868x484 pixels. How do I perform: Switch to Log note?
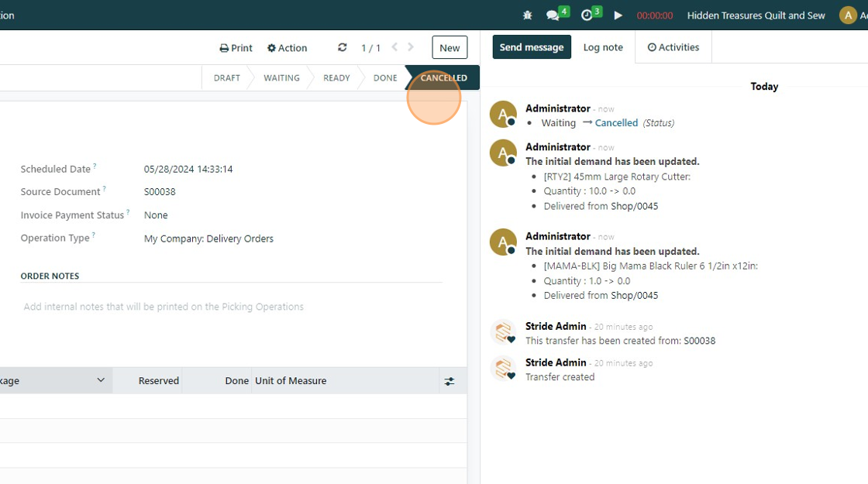[603, 47]
